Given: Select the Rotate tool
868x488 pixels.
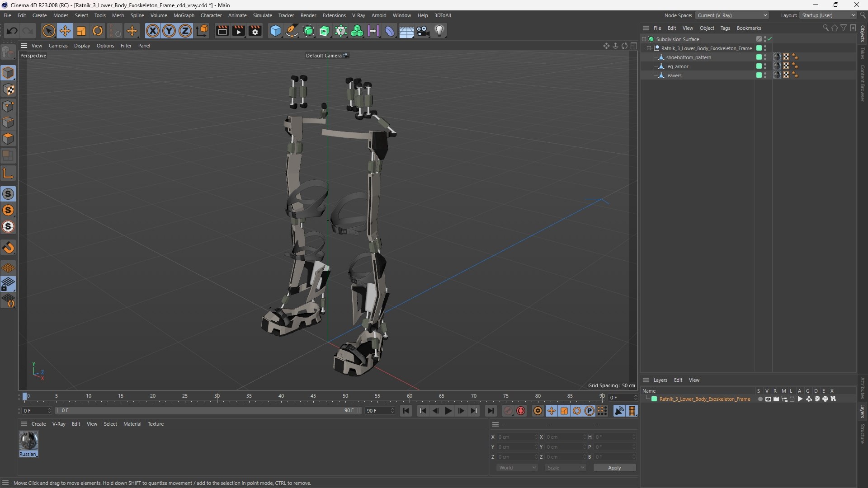Looking at the screenshot, I should [x=98, y=31].
